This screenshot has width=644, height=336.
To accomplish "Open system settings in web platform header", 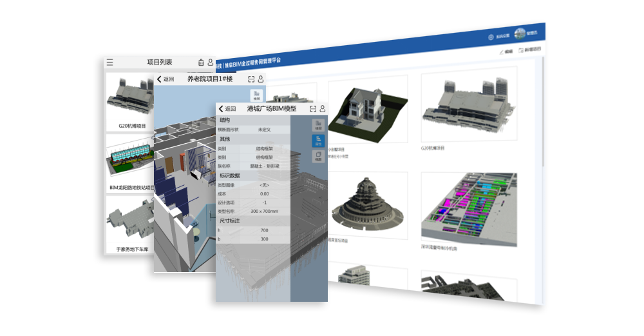I will (x=498, y=37).
